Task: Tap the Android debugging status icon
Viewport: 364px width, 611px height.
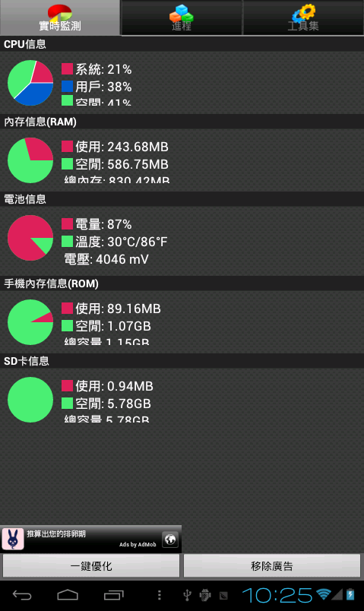Action: (x=205, y=595)
